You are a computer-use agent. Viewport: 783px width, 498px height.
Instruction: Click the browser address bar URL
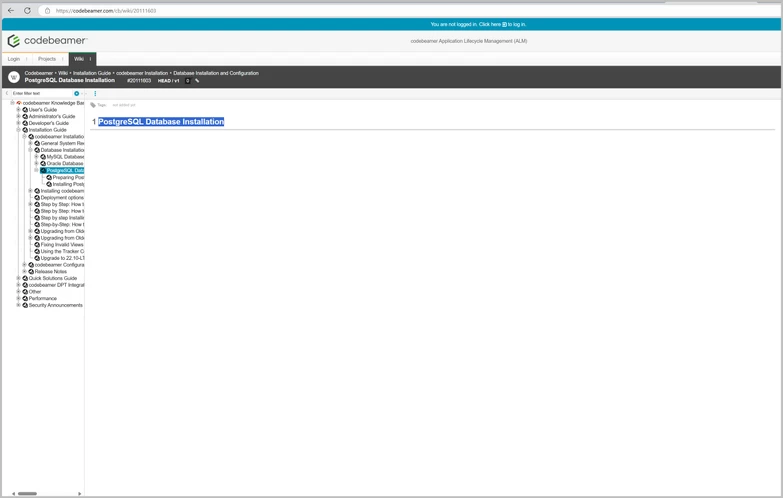point(106,10)
